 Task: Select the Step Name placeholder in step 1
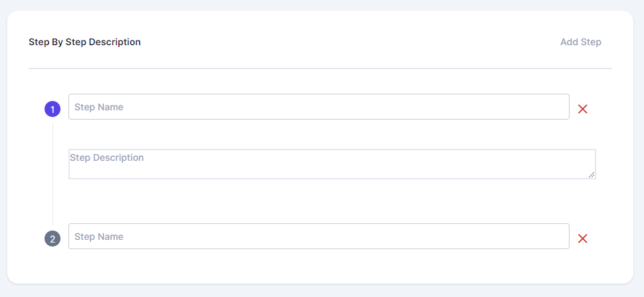pos(99,107)
